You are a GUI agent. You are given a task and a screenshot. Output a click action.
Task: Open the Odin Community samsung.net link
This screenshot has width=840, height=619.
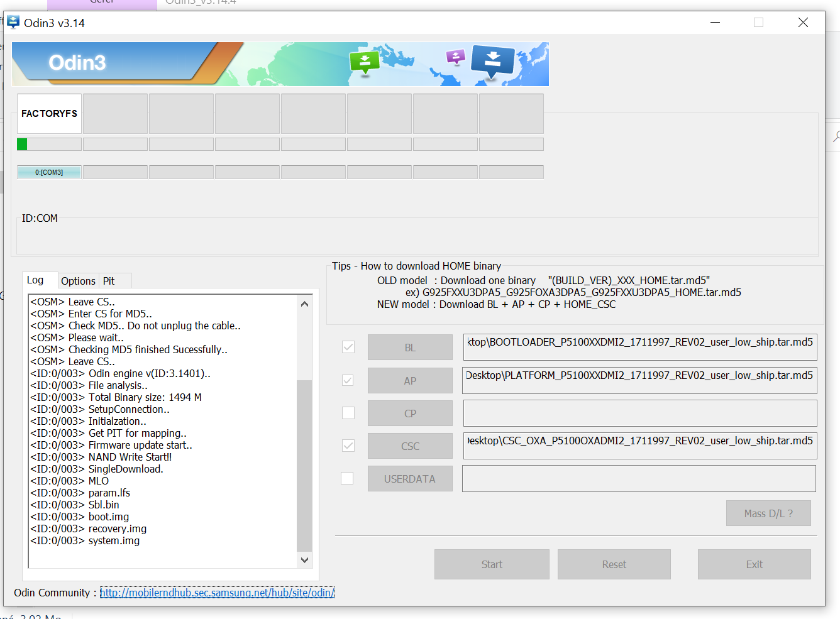pyautogui.click(x=217, y=593)
